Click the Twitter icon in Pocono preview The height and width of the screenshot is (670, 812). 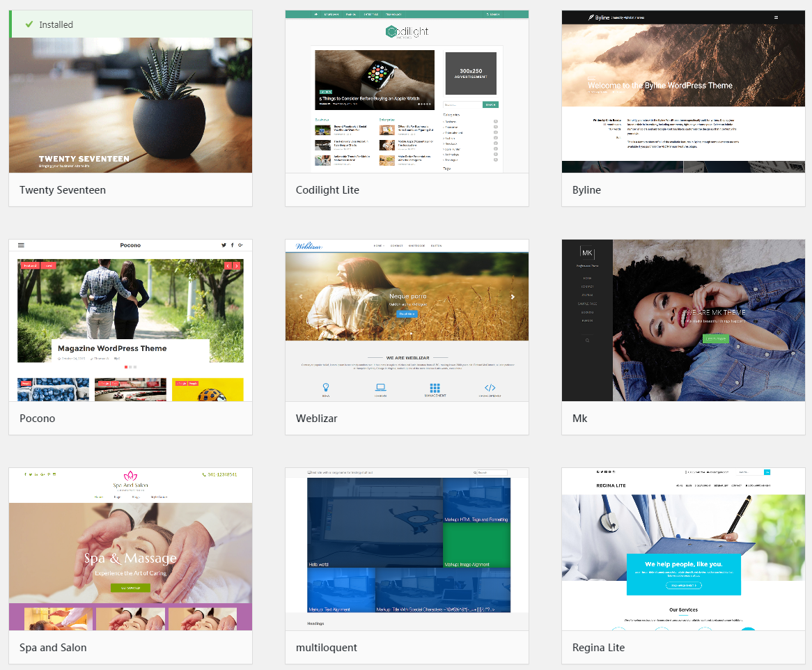pyautogui.click(x=224, y=245)
